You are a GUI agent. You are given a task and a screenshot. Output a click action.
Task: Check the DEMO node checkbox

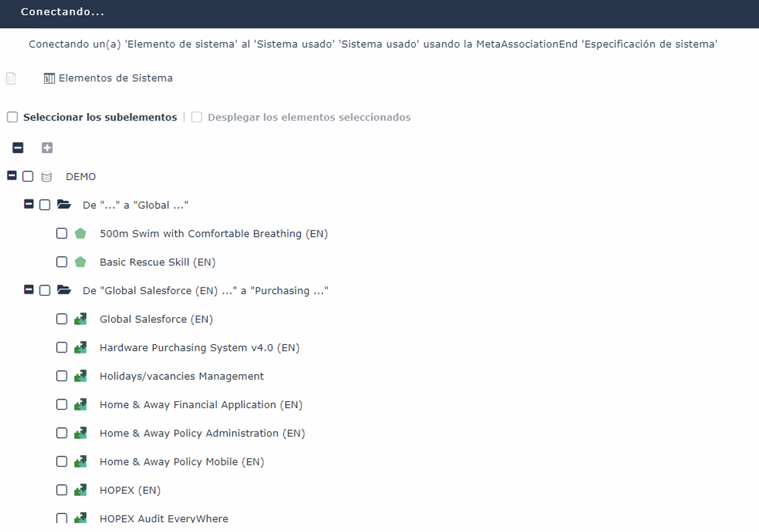point(28,176)
